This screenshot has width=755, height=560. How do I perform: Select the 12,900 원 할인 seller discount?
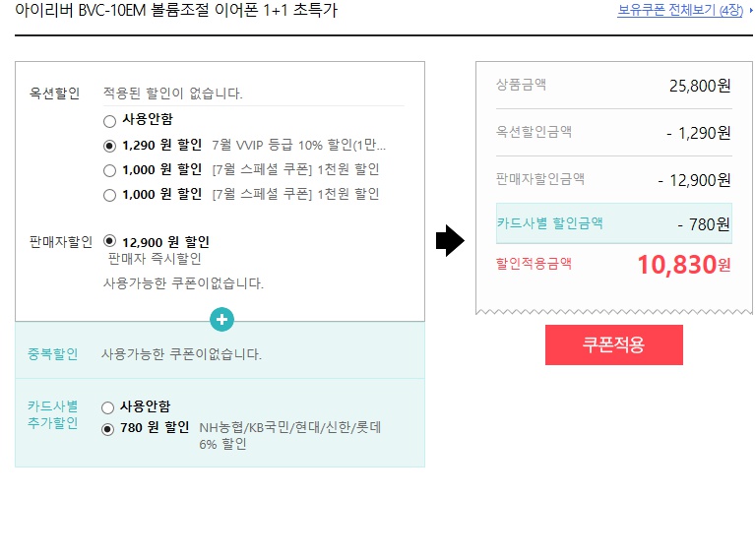(x=109, y=241)
